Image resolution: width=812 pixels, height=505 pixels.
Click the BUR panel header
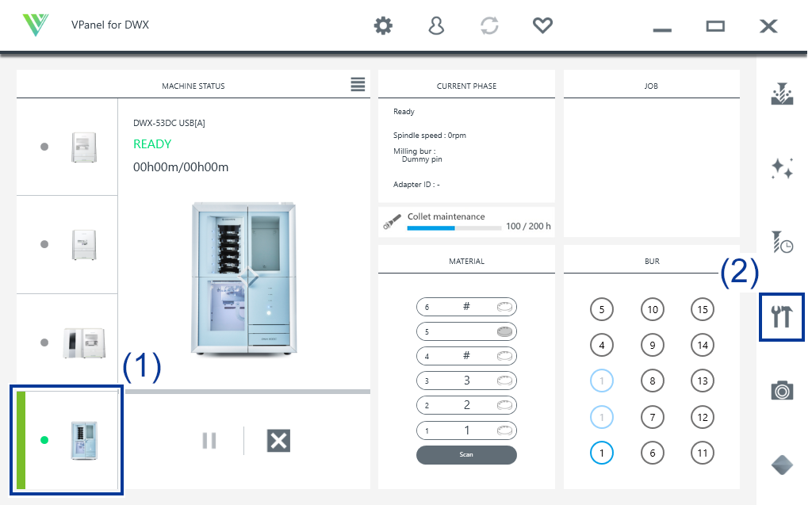tap(652, 261)
